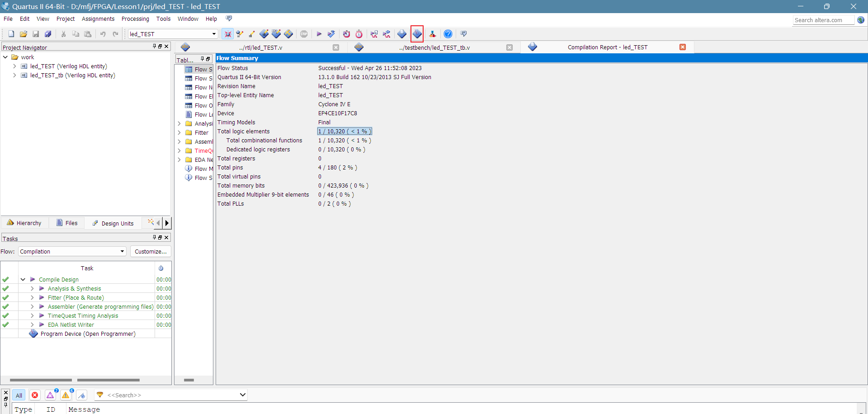Viewport: 868px width, 414px height.
Task: Open the Processing menu
Action: [135, 19]
